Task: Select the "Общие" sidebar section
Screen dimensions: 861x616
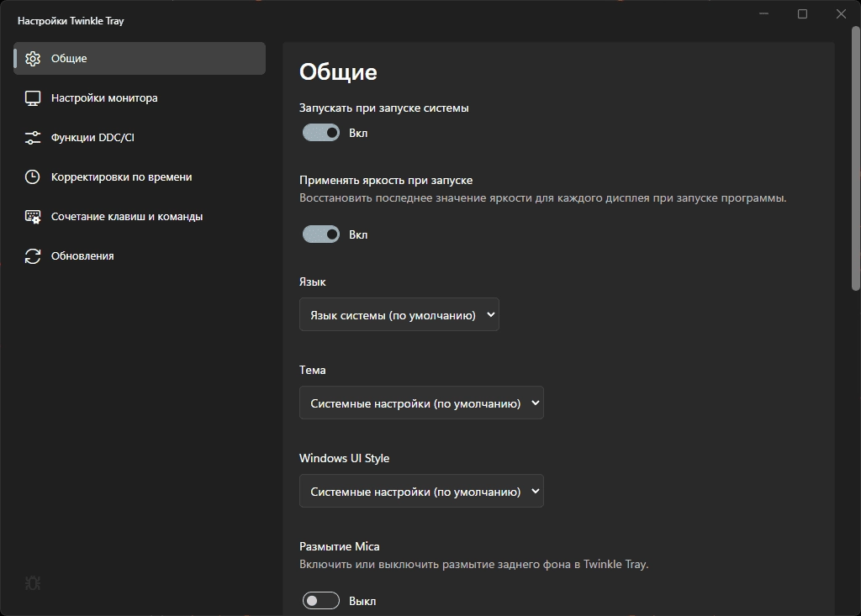Action: click(140, 58)
